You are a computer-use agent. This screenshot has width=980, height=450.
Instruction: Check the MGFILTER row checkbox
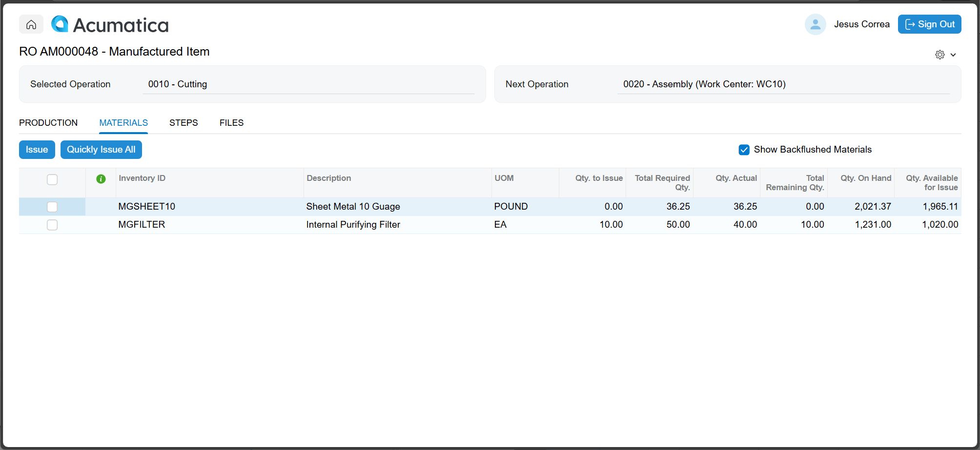point(52,225)
